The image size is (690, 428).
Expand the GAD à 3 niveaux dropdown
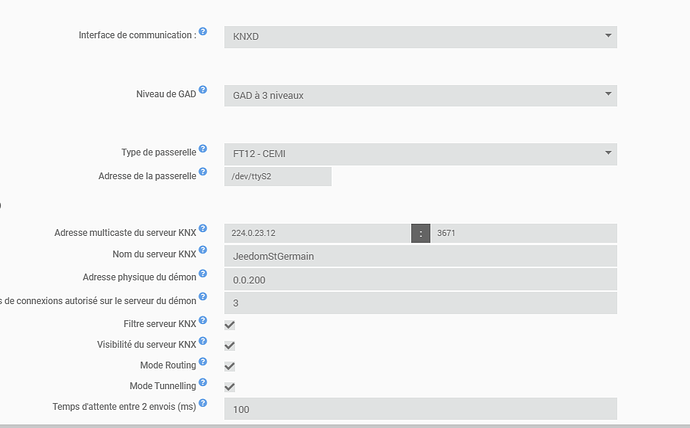[420, 95]
